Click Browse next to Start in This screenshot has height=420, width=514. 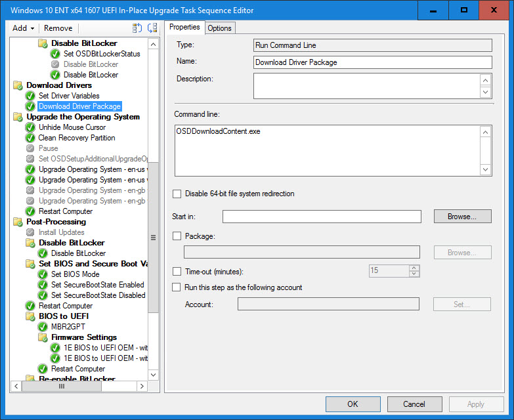coord(462,217)
